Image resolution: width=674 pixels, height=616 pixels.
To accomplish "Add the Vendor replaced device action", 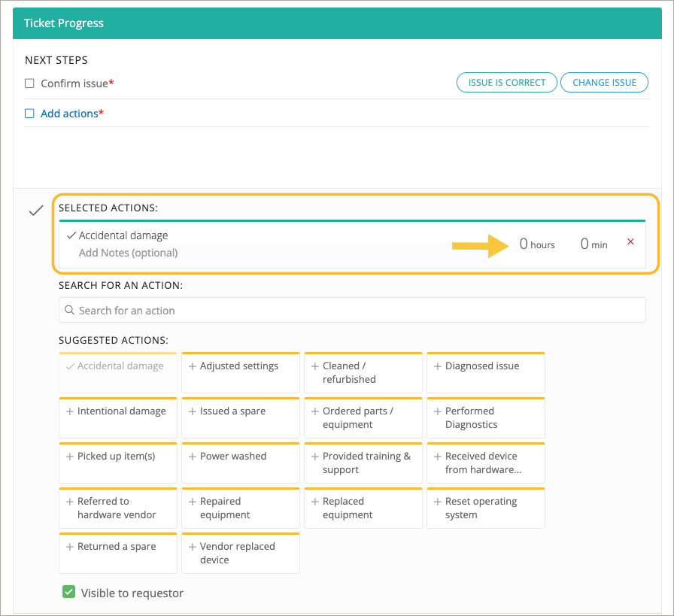I will click(x=240, y=554).
